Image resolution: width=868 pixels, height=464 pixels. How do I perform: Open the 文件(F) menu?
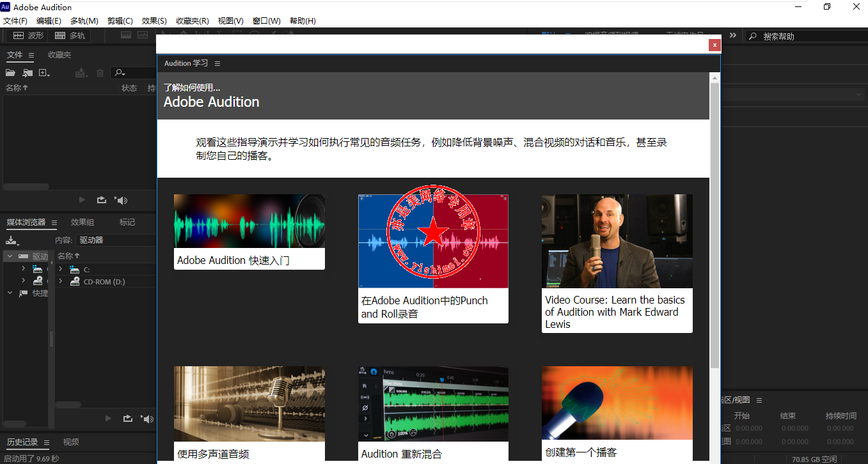click(15, 21)
